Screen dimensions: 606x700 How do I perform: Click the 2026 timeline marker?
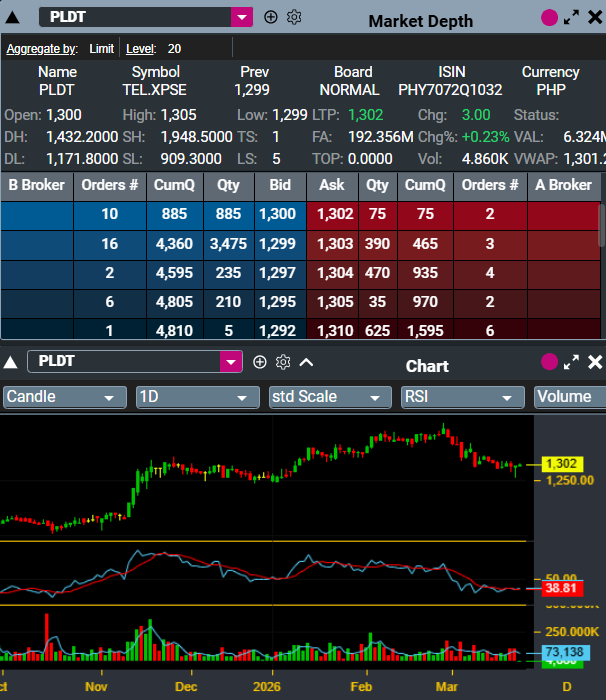pos(267,687)
